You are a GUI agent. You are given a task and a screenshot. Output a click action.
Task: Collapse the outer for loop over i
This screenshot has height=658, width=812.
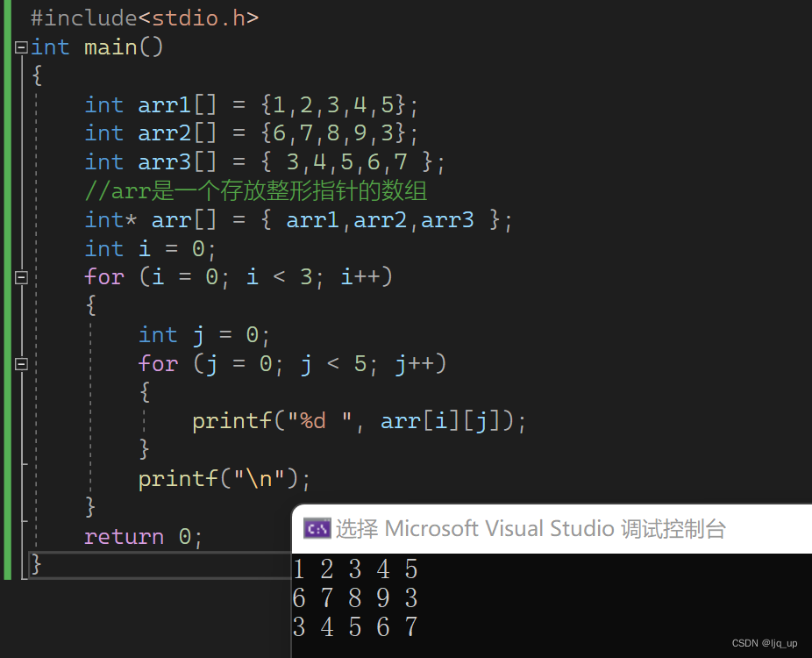(x=21, y=277)
